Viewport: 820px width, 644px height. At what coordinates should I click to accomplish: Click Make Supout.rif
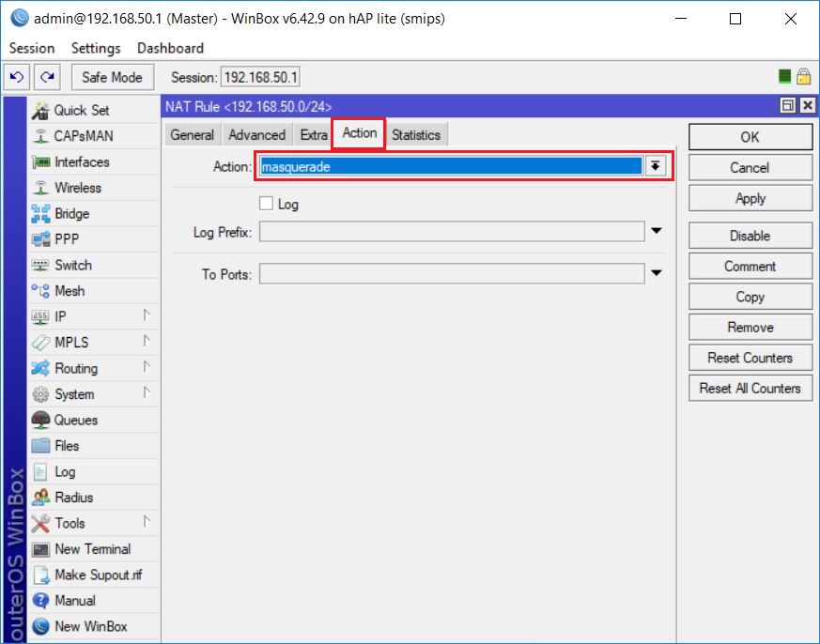click(94, 575)
